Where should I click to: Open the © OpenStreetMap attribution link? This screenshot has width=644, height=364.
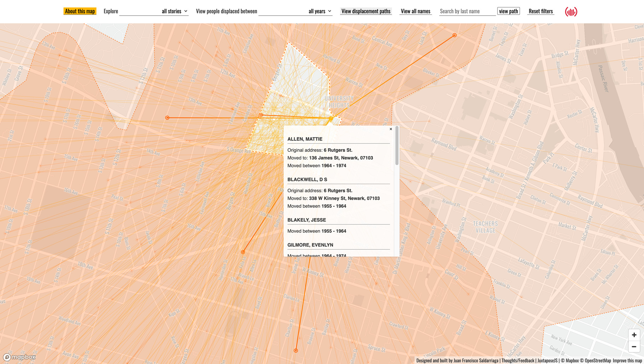pyautogui.click(x=596, y=360)
